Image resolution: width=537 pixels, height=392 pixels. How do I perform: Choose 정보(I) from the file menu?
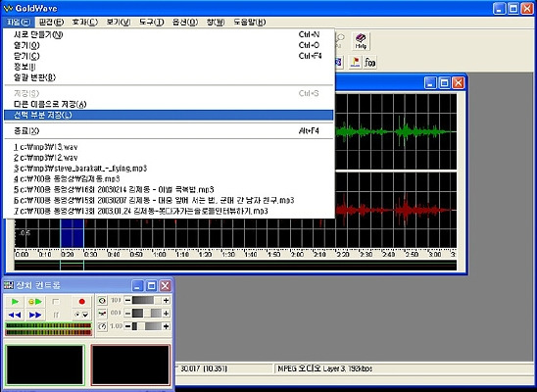(x=169, y=67)
